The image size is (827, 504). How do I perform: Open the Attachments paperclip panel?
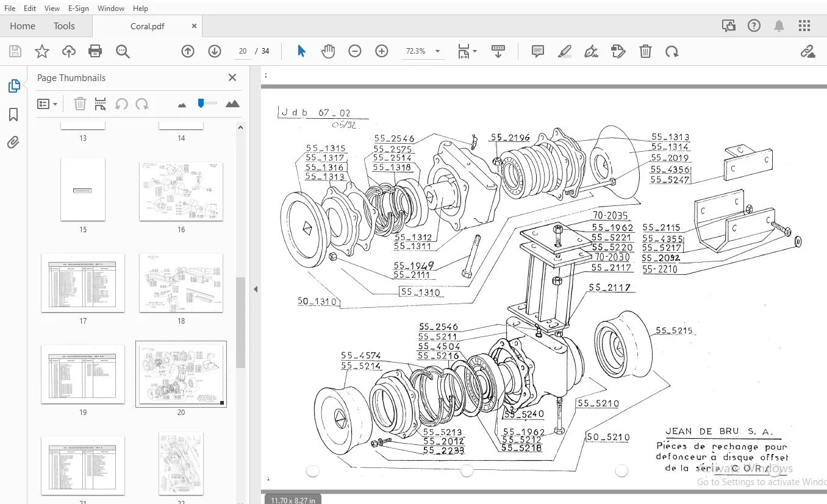(x=13, y=143)
